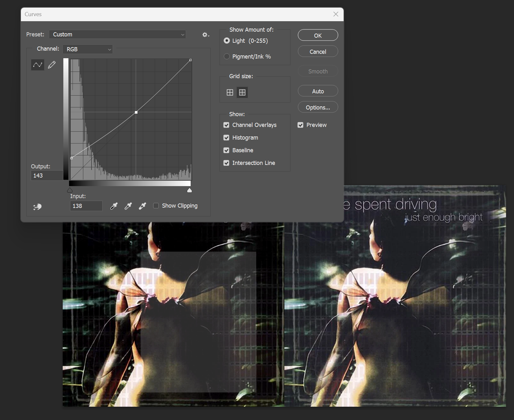Enable the Show Clipping checkbox

click(x=156, y=206)
